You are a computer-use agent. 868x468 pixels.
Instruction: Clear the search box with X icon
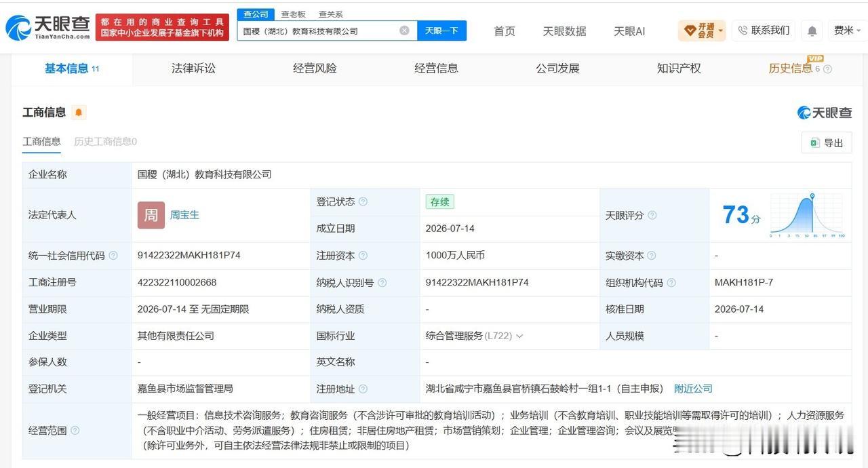pyautogui.click(x=404, y=31)
